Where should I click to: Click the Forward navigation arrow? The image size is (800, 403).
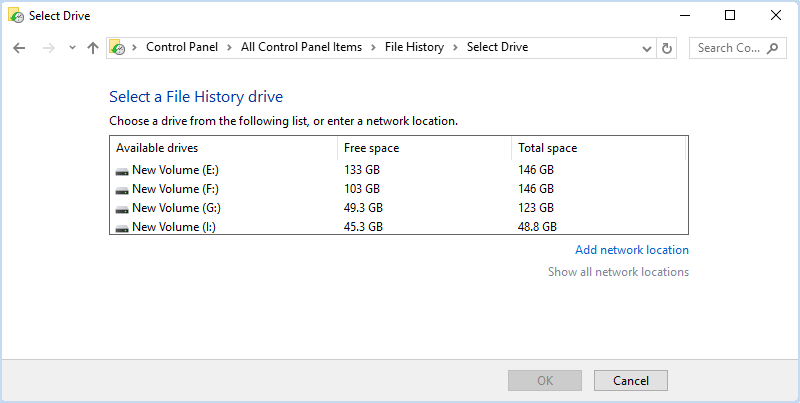click(49, 48)
